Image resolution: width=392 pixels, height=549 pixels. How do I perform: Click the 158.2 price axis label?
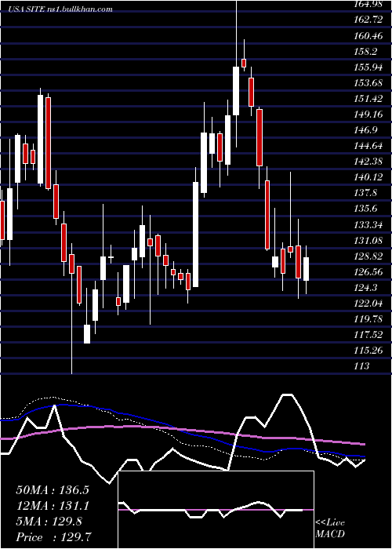pos(366,52)
